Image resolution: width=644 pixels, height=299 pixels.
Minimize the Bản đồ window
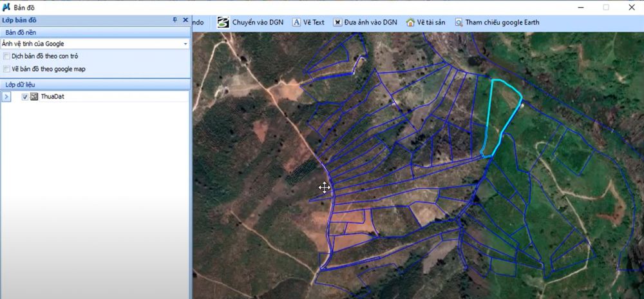[x=581, y=7]
